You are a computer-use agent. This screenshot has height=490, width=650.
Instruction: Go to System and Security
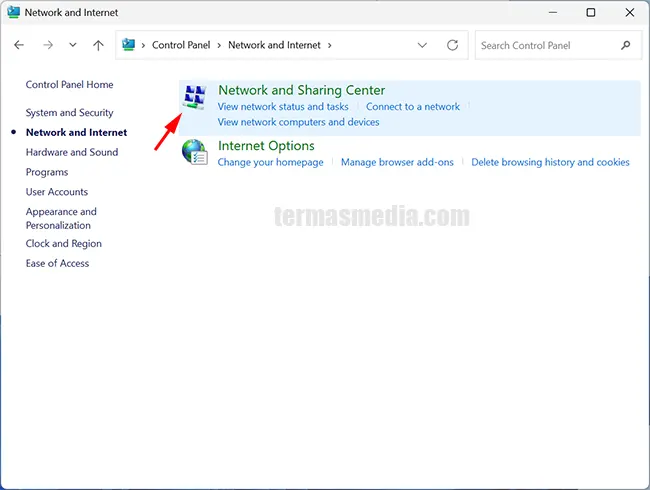click(69, 113)
